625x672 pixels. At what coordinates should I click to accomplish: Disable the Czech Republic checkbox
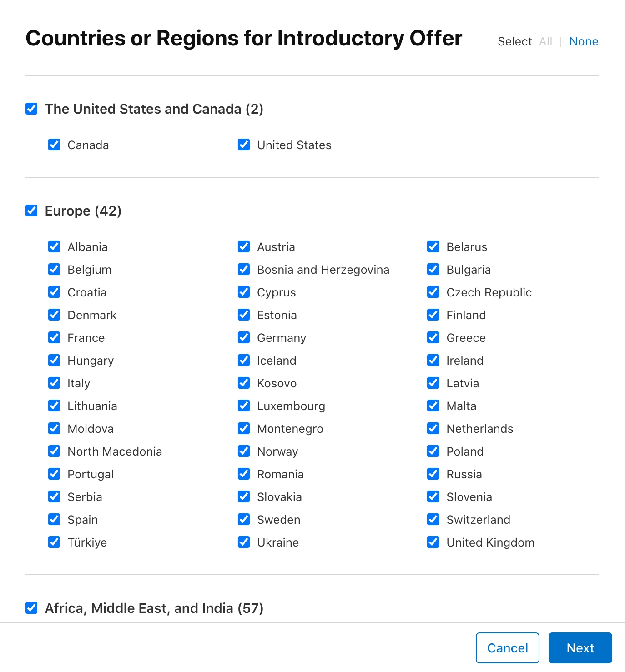[433, 292]
